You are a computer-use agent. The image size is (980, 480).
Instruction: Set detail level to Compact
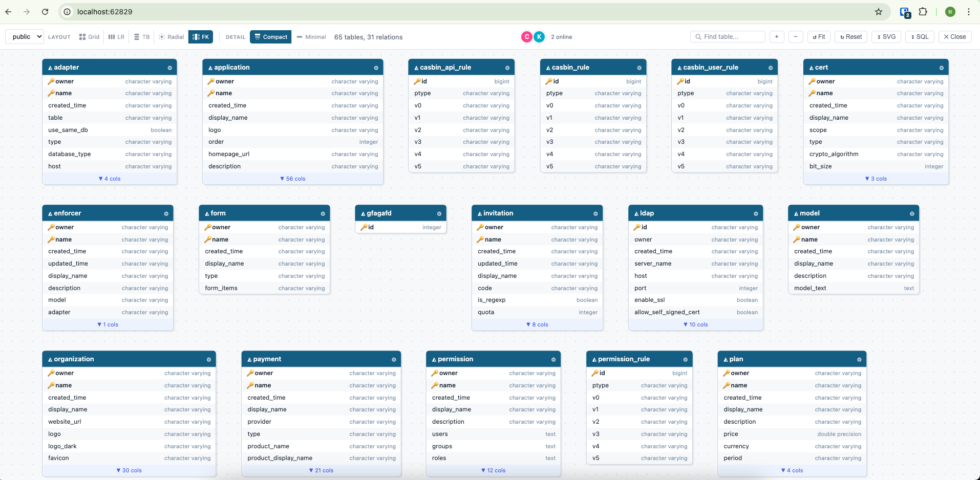271,37
